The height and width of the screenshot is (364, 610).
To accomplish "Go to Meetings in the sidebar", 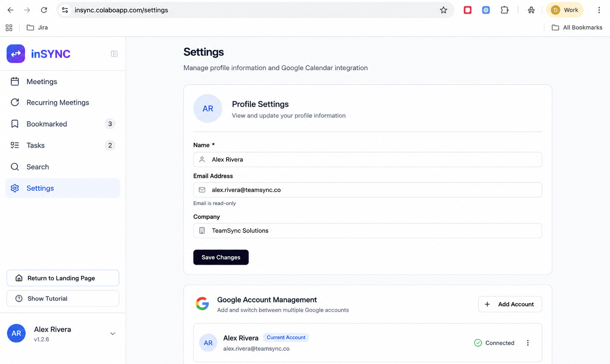I will [x=63, y=82].
